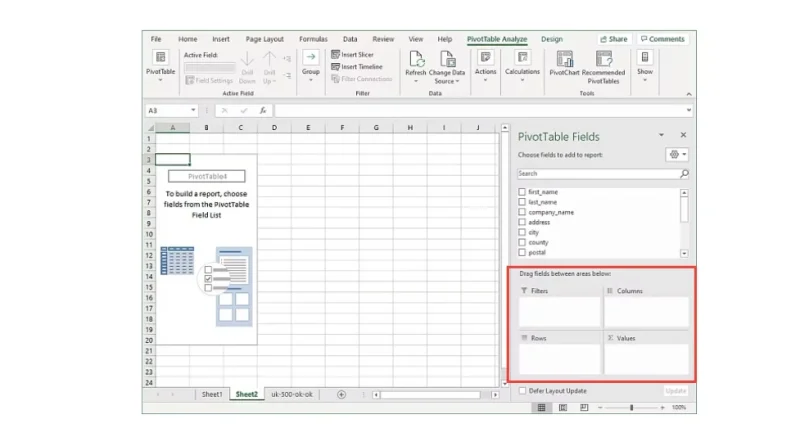The image size is (800, 446).
Task: Click the new sheet plus icon
Action: coord(341,394)
